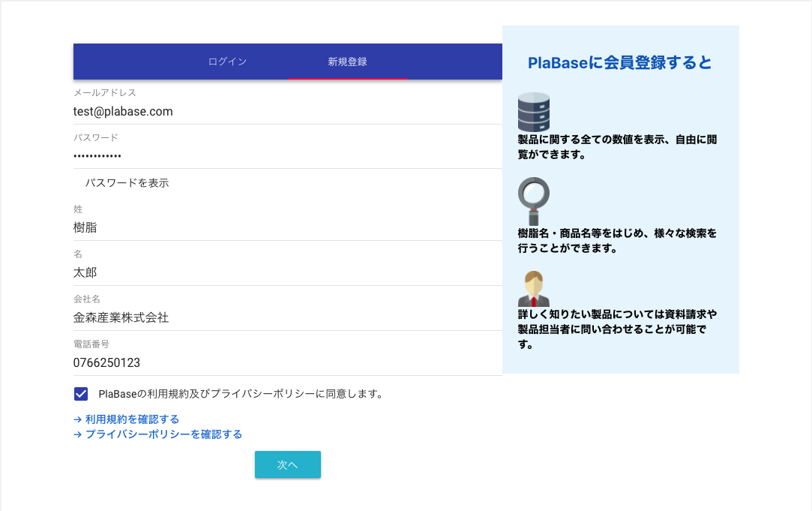Click the text about requesting product documents
Screen dimensions: 812x511
(617, 329)
